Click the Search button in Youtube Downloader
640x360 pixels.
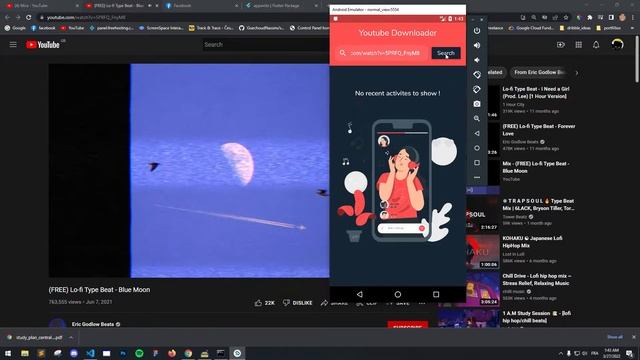coord(446,53)
